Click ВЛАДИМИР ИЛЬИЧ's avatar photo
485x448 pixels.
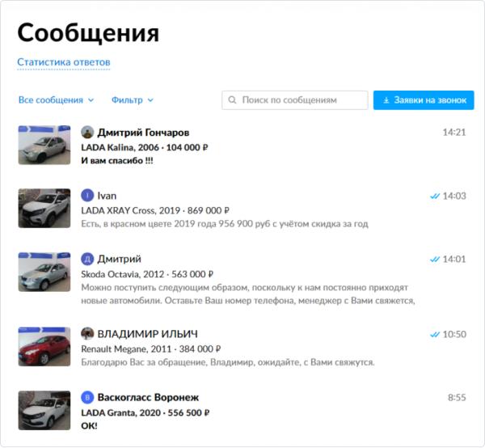tap(87, 334)
